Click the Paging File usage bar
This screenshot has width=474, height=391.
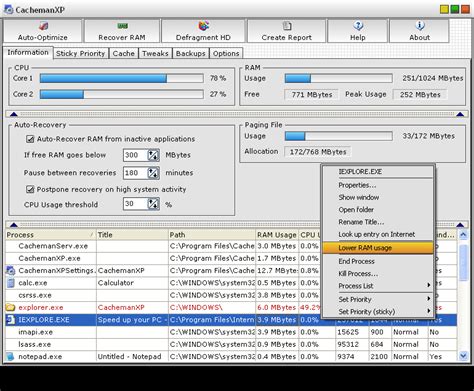point(339,136)
